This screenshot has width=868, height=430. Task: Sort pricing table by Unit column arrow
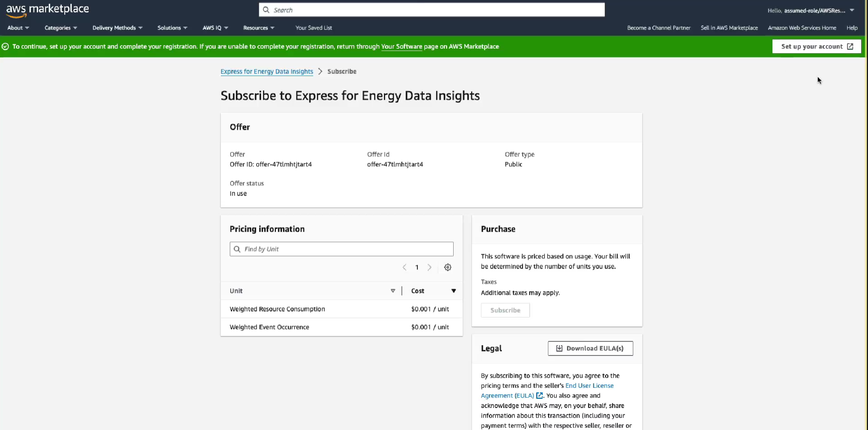click(393, 291)
